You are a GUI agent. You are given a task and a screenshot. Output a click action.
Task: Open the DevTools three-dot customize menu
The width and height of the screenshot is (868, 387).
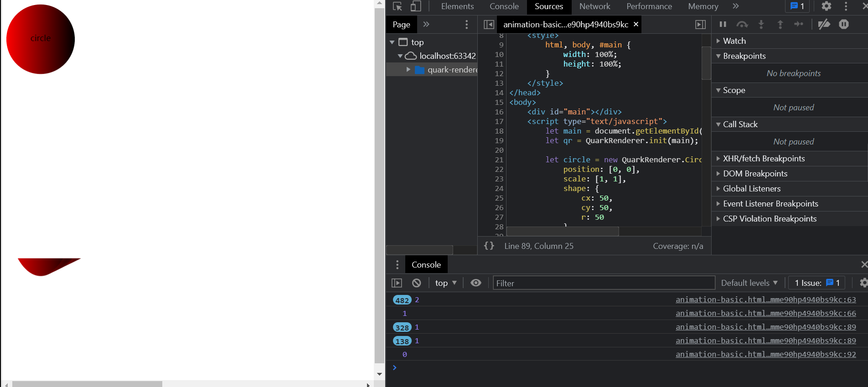(846, 6)
